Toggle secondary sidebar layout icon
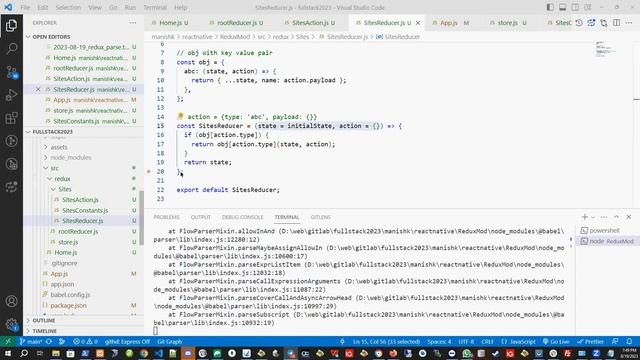This screenshot has height=360, width=640. 575,7
